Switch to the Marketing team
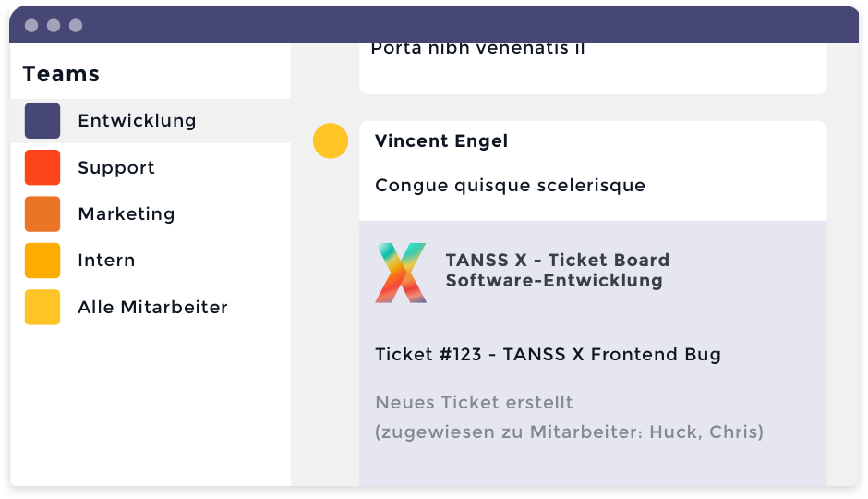 tap(127, 213)
